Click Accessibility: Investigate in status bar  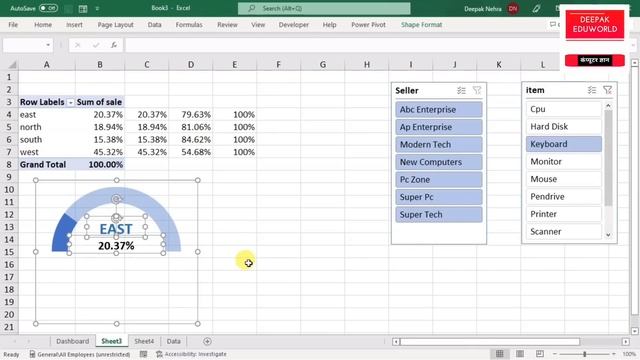click(x=192, y=354)
